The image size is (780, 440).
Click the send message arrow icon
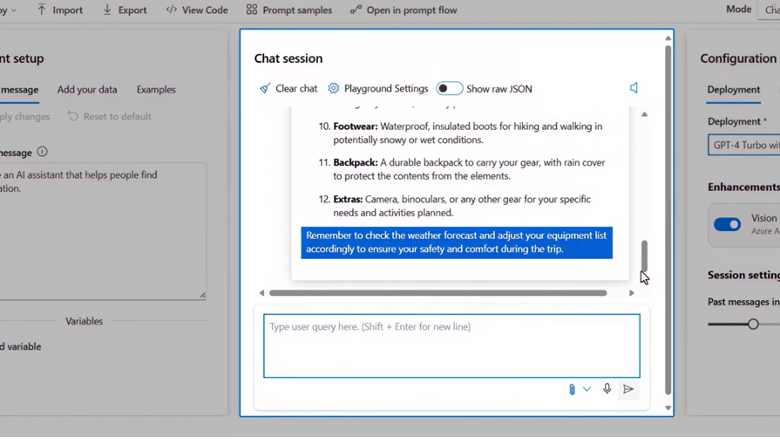pyautogui.click(x=628, y=389)
